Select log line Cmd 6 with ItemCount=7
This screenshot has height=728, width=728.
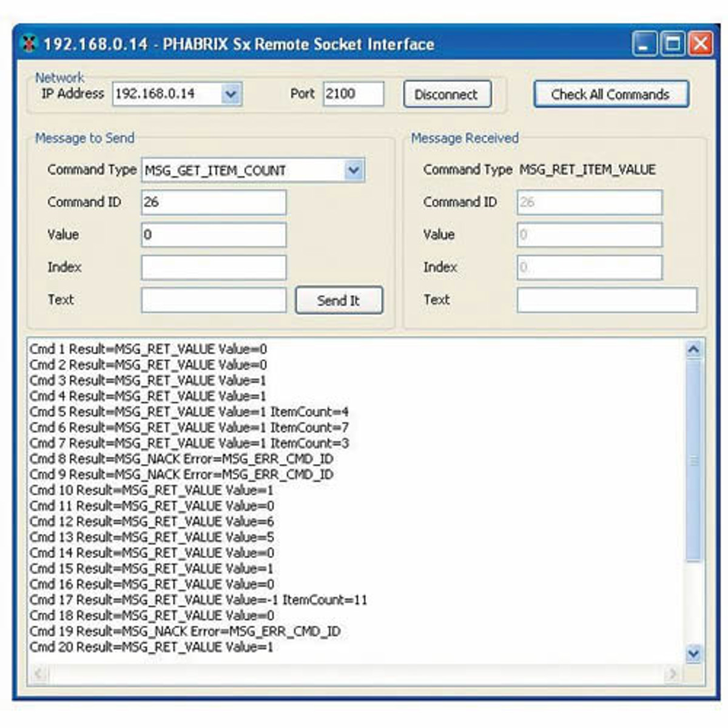coord(189,428)
